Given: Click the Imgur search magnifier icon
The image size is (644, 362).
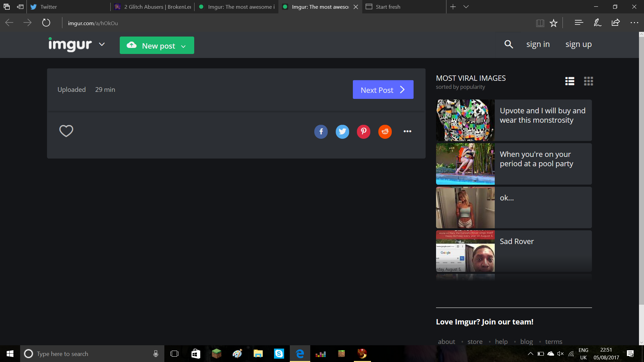Looking at the screenshot, I should 509,44.
